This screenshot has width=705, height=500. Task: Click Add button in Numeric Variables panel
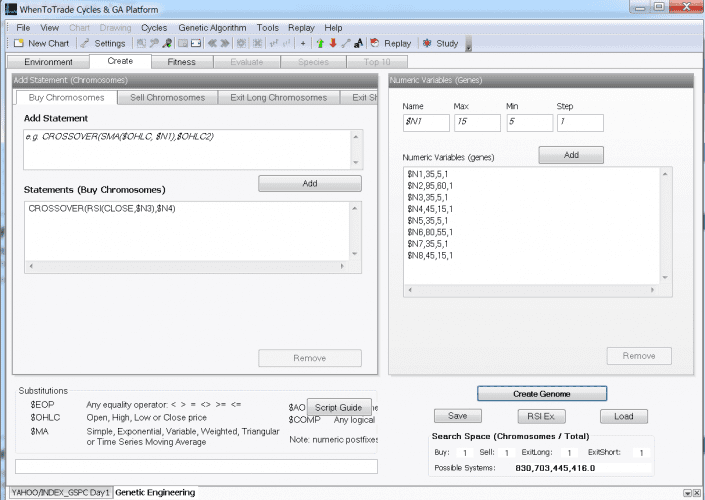click(x=571, y=155)
